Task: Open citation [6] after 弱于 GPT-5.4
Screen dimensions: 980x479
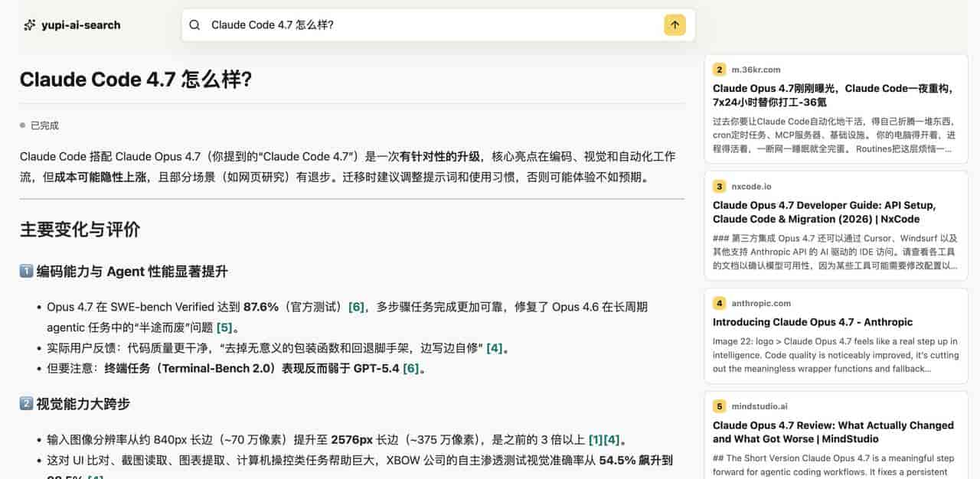Action: point(411,369)
